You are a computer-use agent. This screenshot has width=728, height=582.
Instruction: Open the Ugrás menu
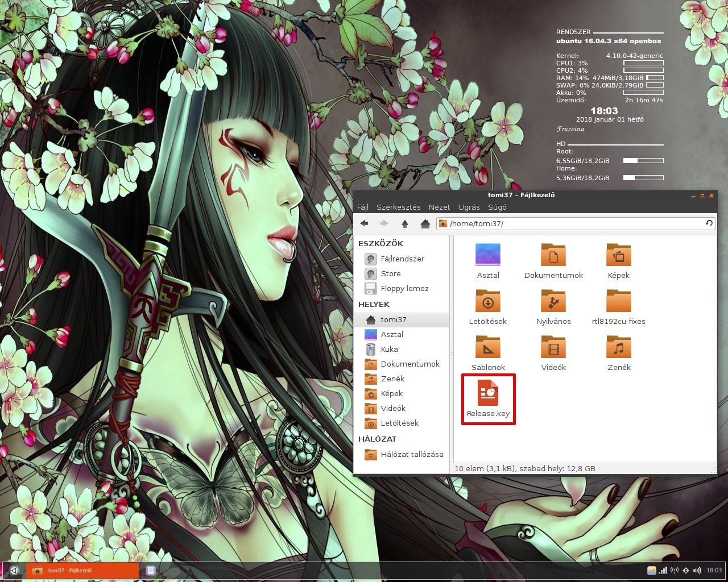click(469, 207)
